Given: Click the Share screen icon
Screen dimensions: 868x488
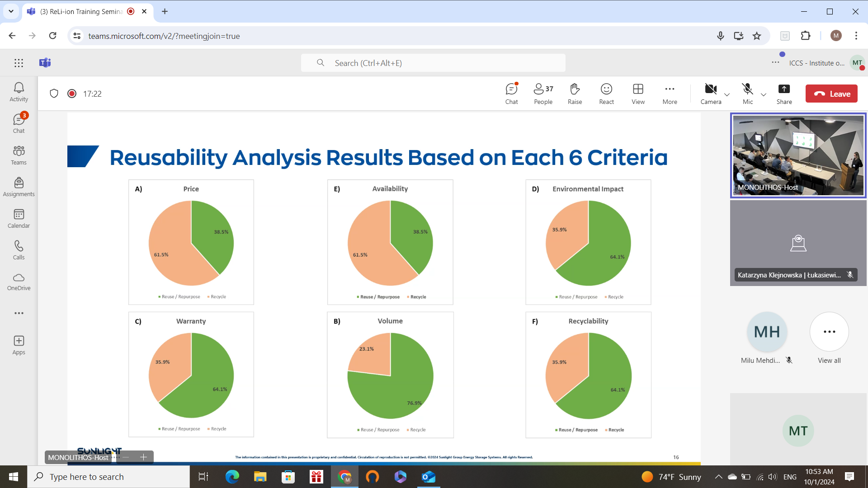Looking at the screenshot, I should pos(784,94).
